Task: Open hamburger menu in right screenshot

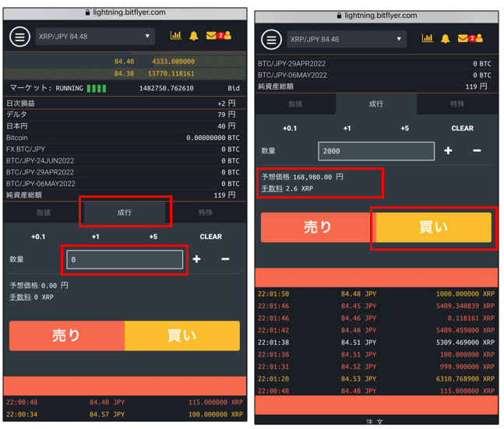Action: tap(272, 40)
